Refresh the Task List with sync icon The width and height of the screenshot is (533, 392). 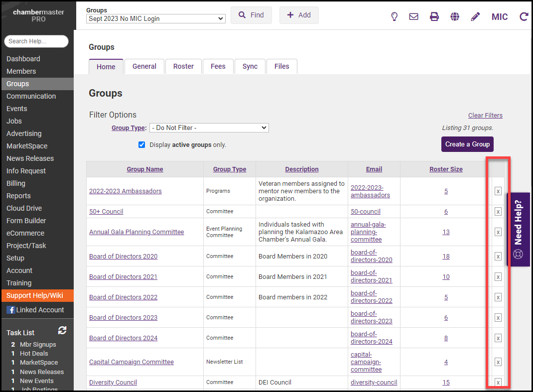[62, 331]
